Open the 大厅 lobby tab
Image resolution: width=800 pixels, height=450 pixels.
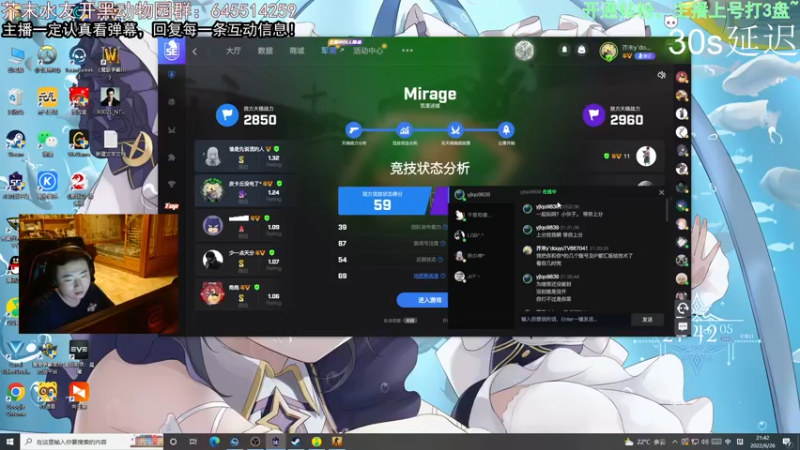point(233,51)
